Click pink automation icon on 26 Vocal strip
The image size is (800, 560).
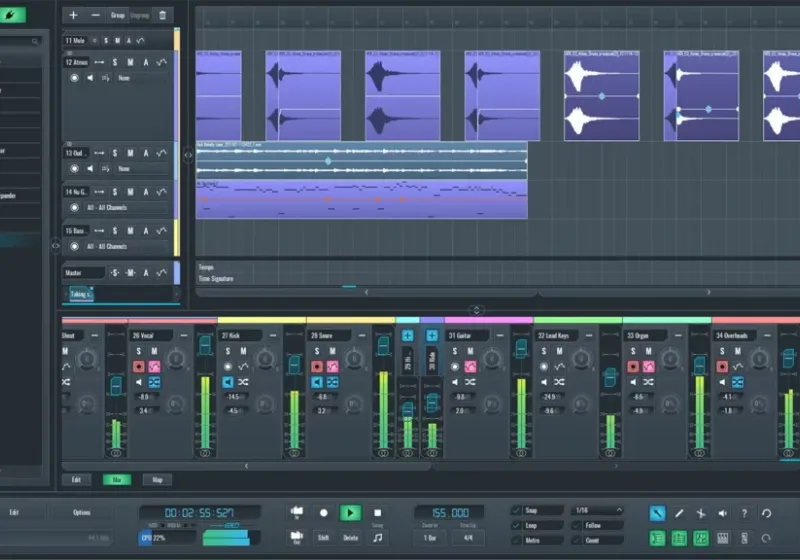pyautogui.click(x=154, y=367)
